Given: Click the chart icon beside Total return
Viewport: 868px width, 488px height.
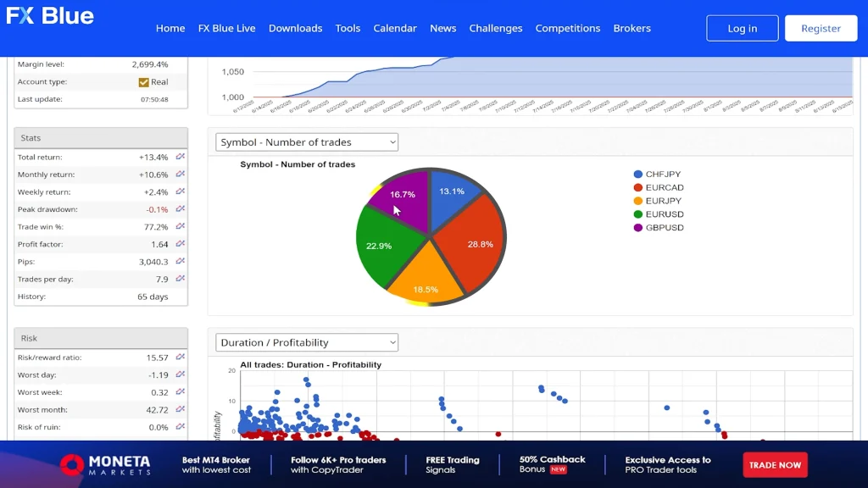Looking at the screenshot, I should coord(180,158).
